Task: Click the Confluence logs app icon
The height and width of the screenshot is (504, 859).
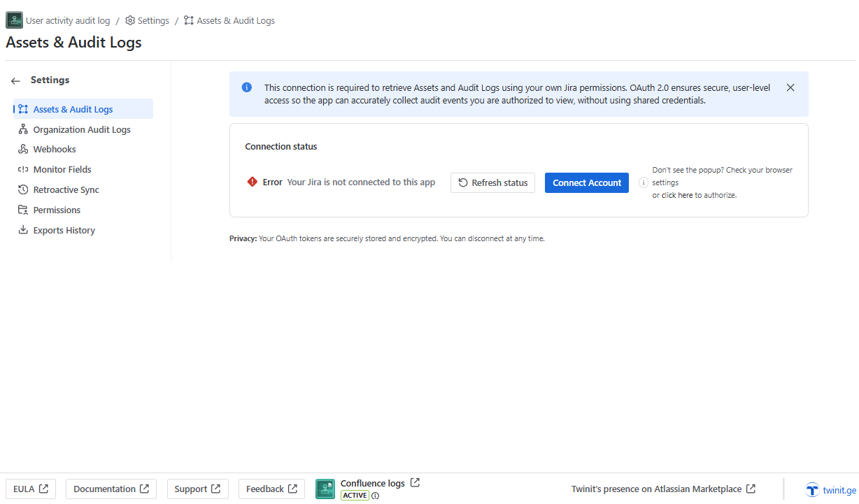Action: tap(325, 489)
